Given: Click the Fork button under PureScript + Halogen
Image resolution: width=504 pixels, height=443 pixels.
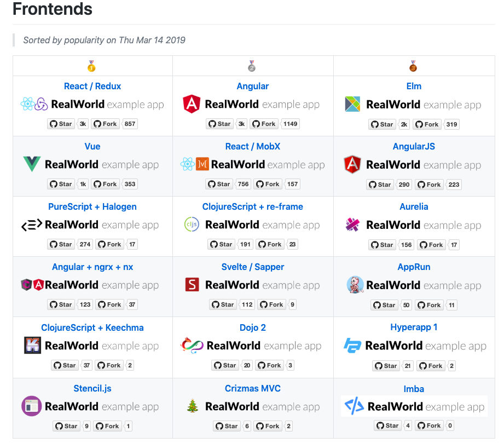Looking at the screenshot, I should coord(109,244).
